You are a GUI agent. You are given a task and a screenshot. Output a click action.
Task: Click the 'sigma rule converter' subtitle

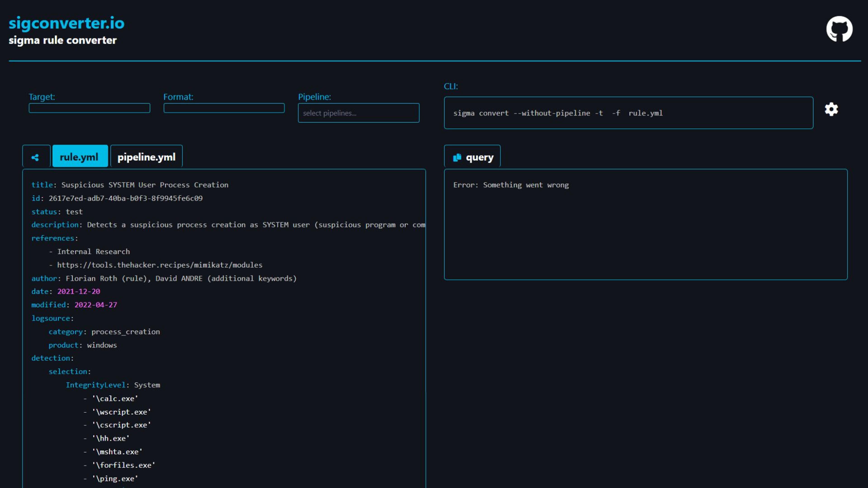point(63,40)
